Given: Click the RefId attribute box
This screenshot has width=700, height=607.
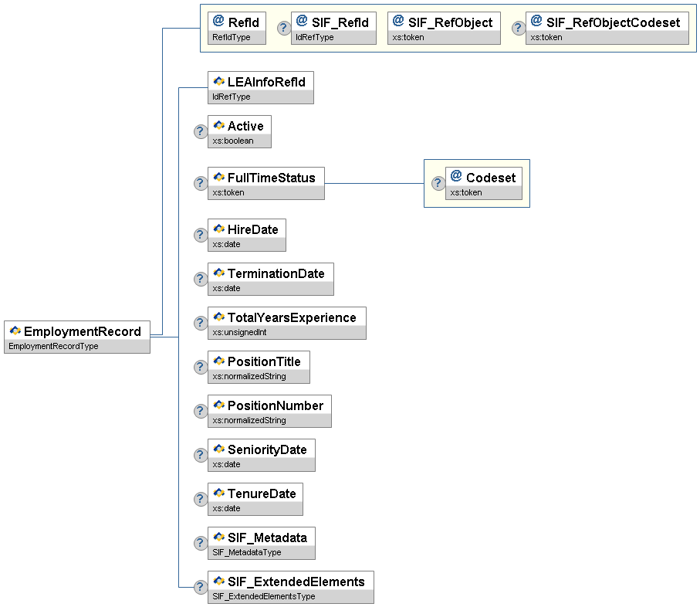Looking at the screenshot, I should [236, 28].
